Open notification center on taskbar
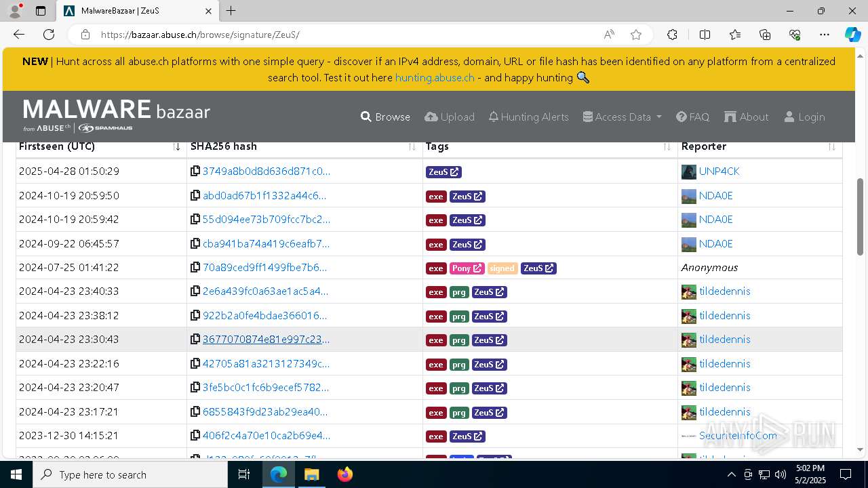The height and width of the screenshot is (488, 868). (846, 474)
